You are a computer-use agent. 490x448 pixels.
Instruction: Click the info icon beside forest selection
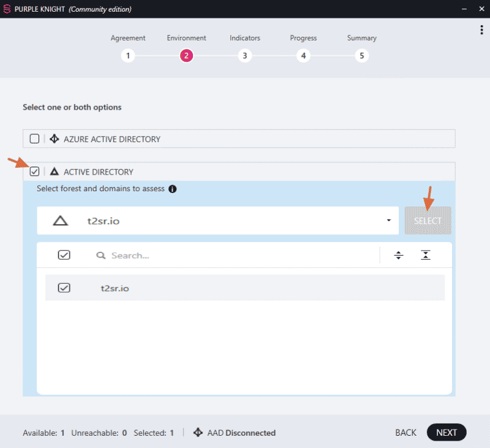point(173,189)
